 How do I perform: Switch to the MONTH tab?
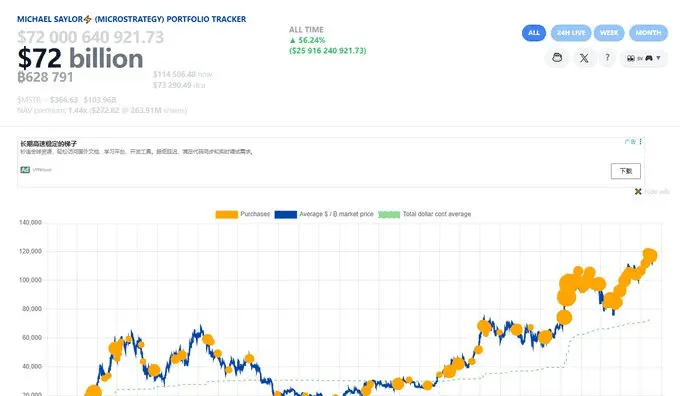pos(648,33)
